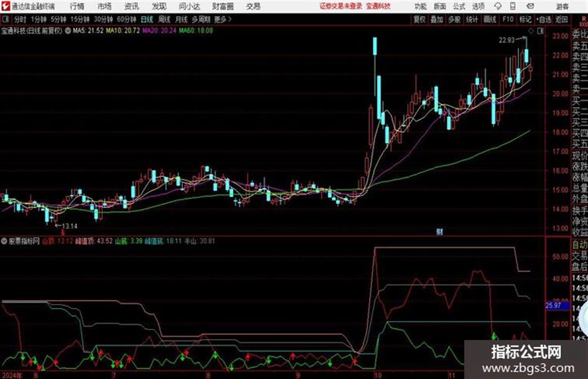
Task: Switch to the 60分钟 period tab
Action: [127, 19]
